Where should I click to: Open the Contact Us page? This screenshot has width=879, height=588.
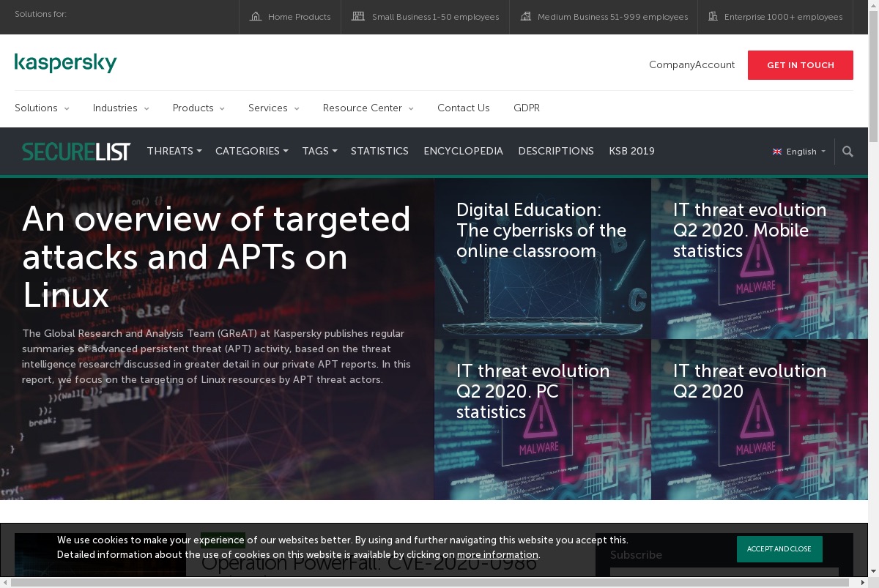pyautogui.click(x=464, y=108)
